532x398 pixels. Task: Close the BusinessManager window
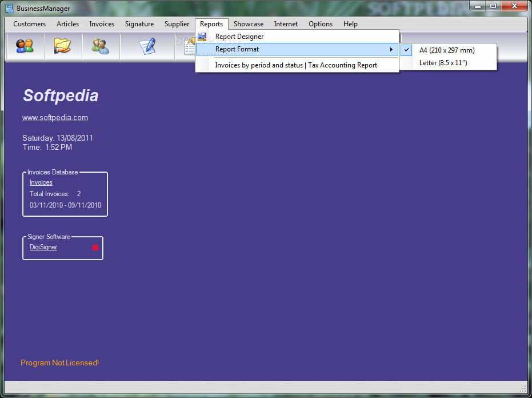click(514, 6)
